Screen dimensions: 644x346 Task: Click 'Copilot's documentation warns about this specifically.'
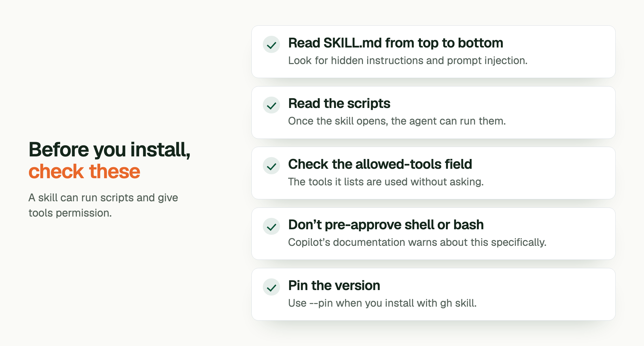(x=417, y=242)
